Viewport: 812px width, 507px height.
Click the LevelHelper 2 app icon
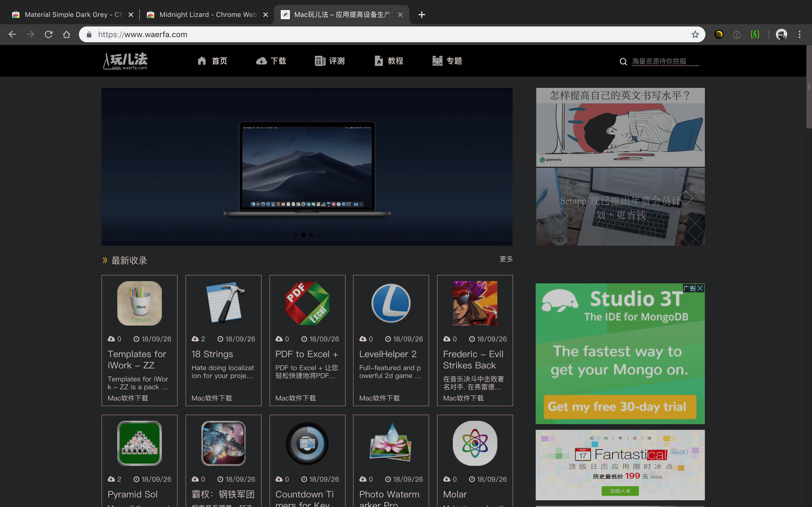click(x=391, y=303)
